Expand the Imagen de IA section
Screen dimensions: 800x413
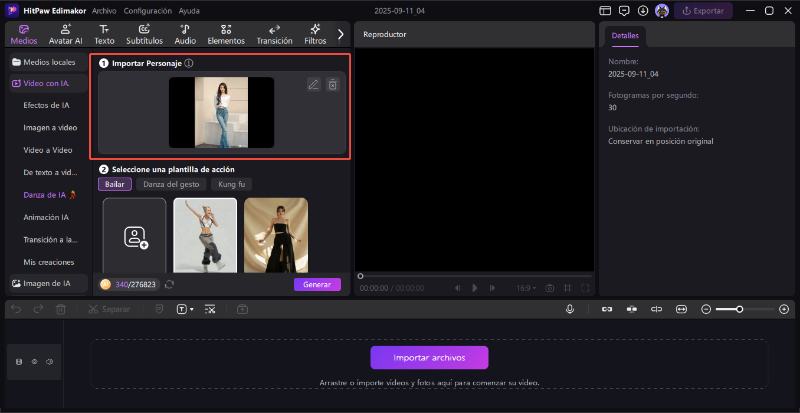tap(48, 283)
